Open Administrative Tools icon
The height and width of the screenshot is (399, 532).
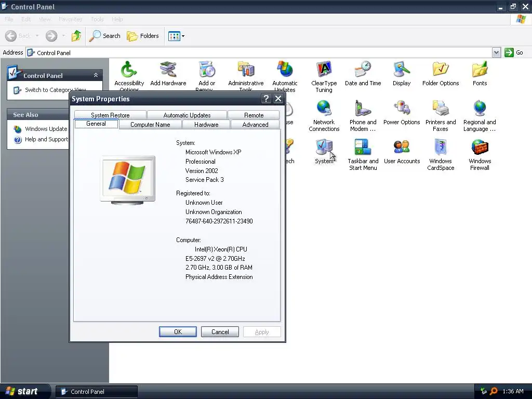(246, 76)
